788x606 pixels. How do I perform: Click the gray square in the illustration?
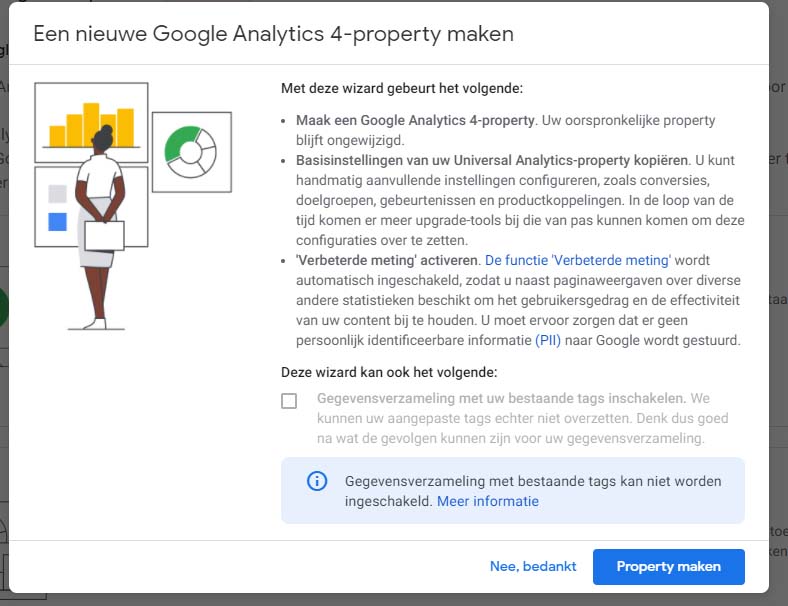(x=57, y=194)
